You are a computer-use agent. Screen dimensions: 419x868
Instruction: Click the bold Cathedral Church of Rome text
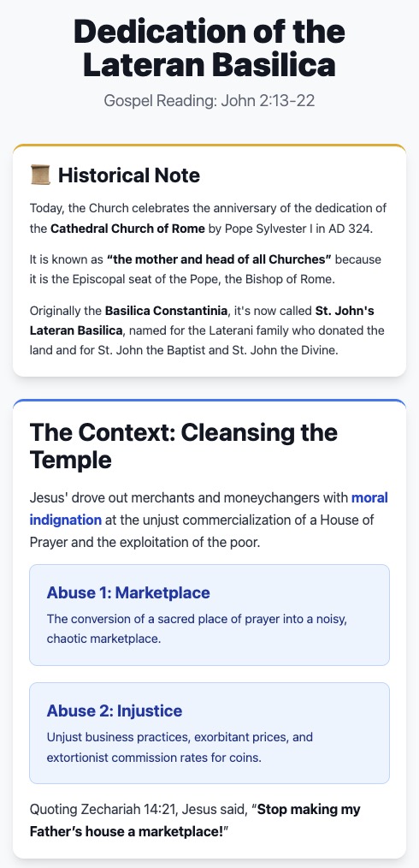click(x=127, y=229)
